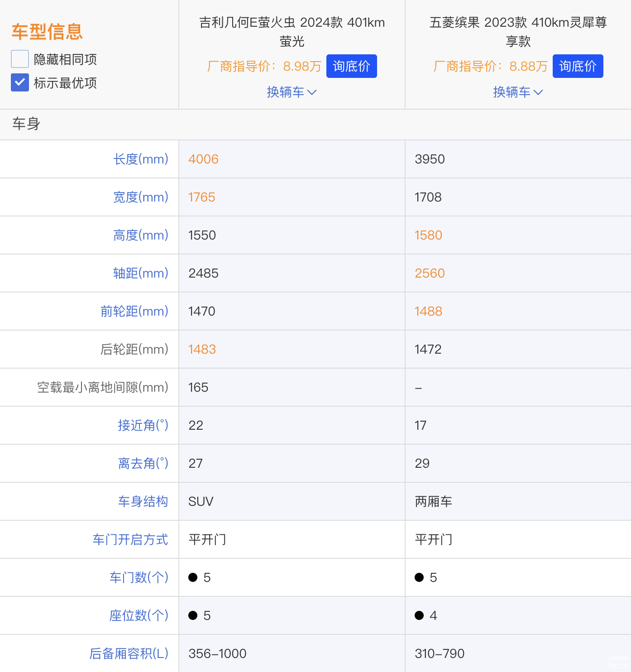The image size is (631, 672).
Task: Click 询底价 button for 五菱缤果
Action: click(578, 66)
